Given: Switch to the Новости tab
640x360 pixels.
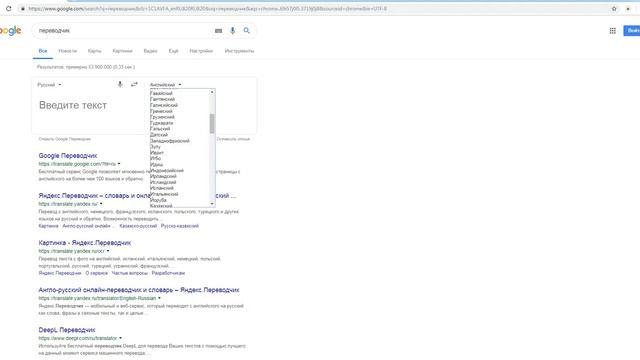Looking at the screenshot, I should click(x=67, y=51).
